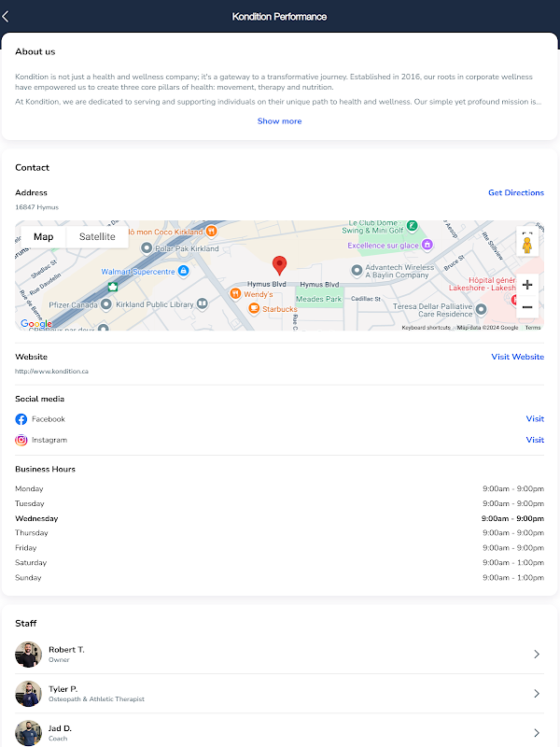Open map Terms link
This screenshot has height=747, width=560.
click(x=533, y=328)
